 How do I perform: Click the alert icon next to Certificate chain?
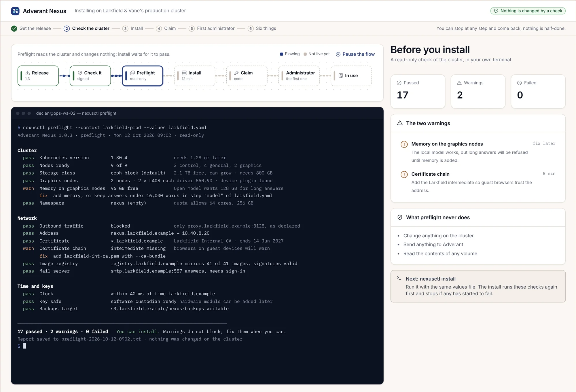pyautogui.click(x=404, y=175)
